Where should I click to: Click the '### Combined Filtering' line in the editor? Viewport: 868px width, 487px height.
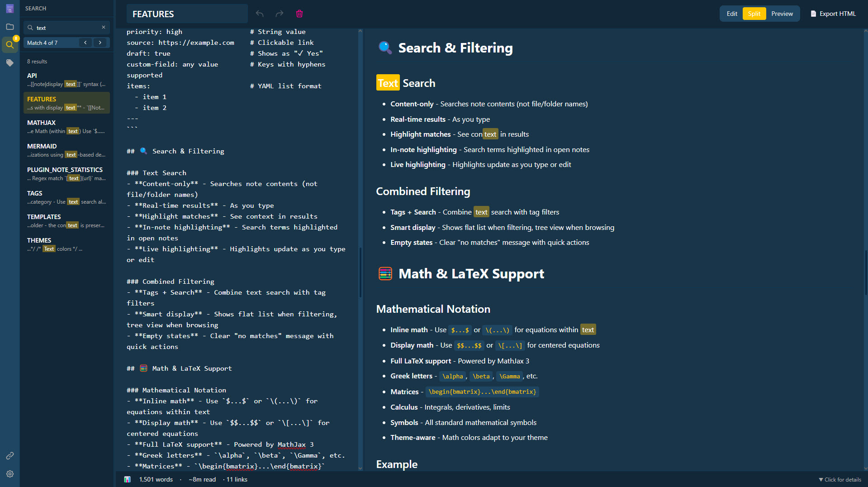tap(171, 282)
